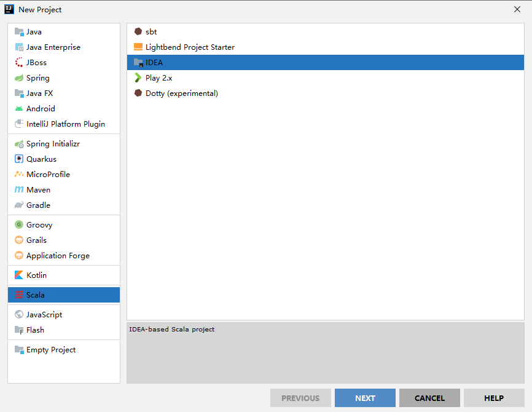Select the Spring Initializr icon
This screenshot has height=412, width=532.
[x=19, y=144]
